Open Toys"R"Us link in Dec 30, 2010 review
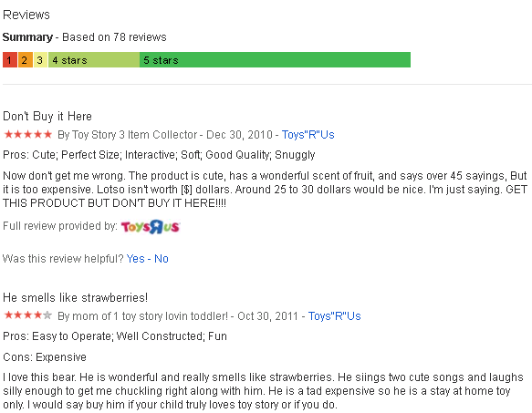 point(308,135)
